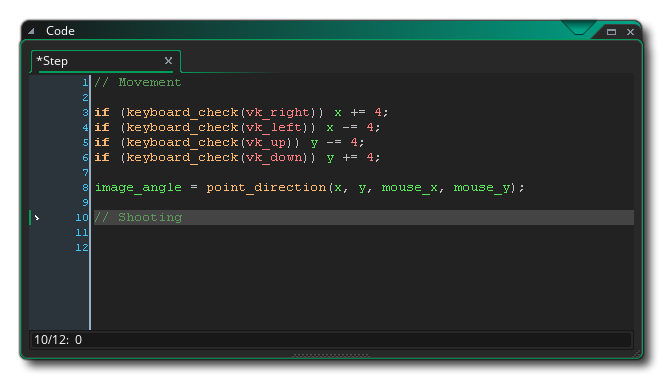Viewport: 663px width, 379px height.
Task: Collapse the Code window with the triangle icon
Action: (31, 31)
